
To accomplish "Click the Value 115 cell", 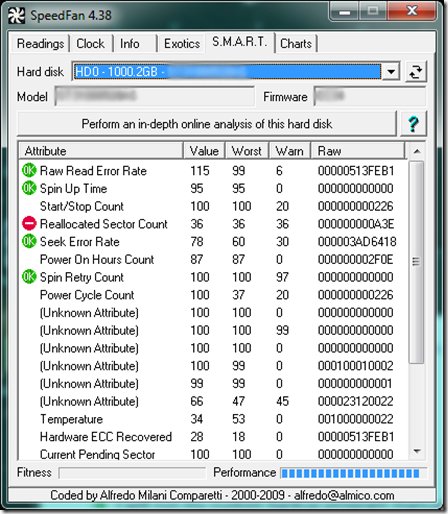I will pyautogui.click(x=200, y=171).
